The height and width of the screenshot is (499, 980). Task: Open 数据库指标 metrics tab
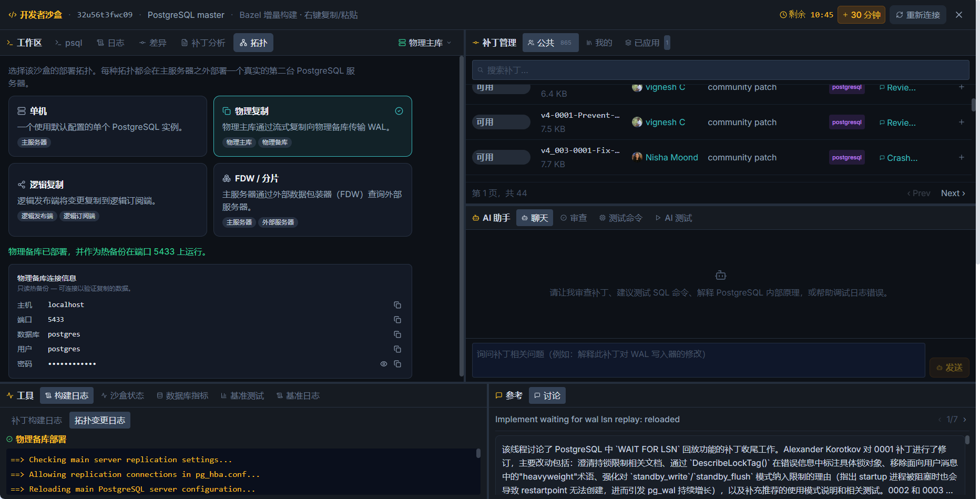(x=182, y=395)
